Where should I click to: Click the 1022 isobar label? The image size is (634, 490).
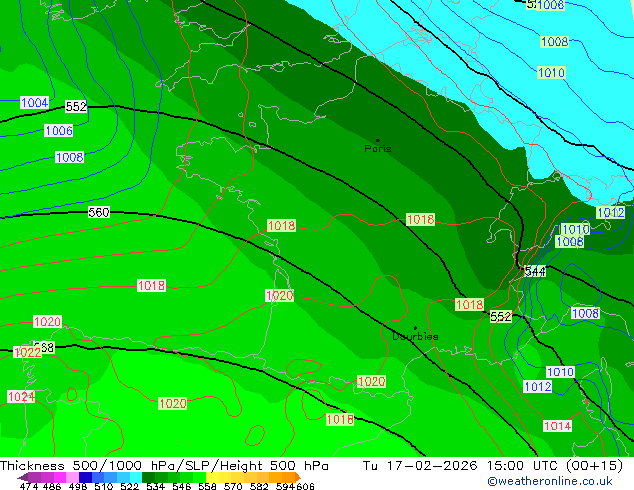(x=27, y=352)
